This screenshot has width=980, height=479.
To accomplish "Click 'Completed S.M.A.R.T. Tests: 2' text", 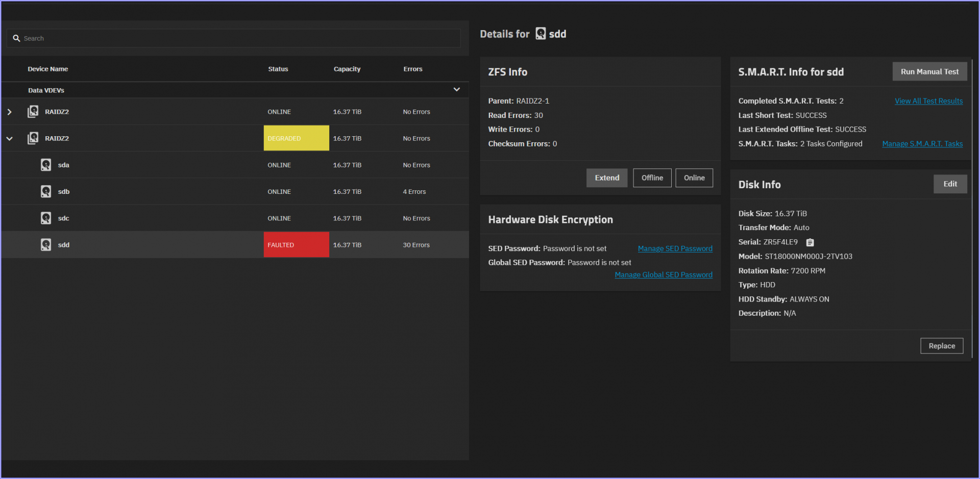I will pyautogui.click(x=791, y=101).
